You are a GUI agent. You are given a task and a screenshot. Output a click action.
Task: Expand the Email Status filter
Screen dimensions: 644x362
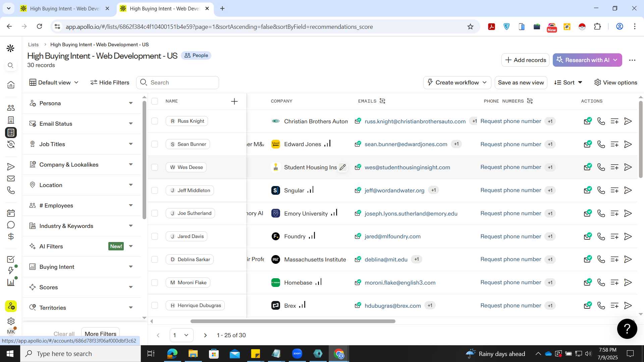[82, 124]
